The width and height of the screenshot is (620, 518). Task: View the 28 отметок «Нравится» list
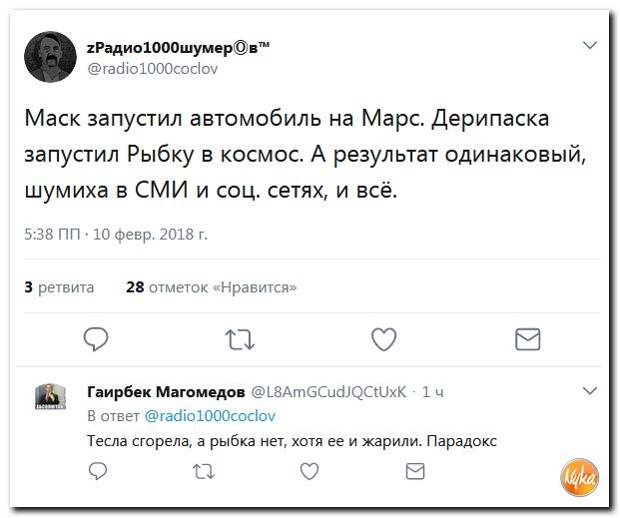coord(211,287)
